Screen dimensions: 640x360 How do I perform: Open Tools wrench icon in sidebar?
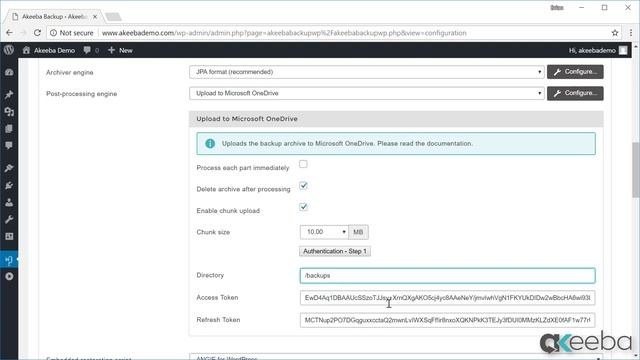click(x=9, y=220)
